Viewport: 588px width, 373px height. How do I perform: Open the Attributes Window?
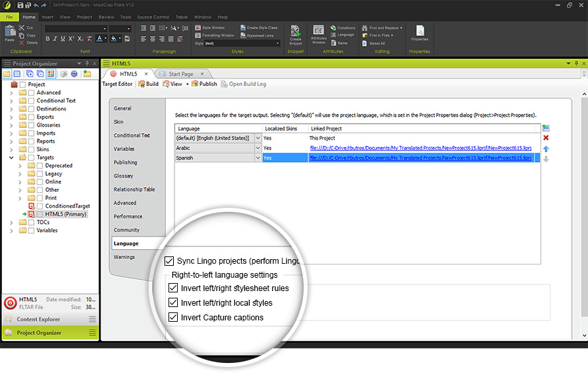(318, 35)
